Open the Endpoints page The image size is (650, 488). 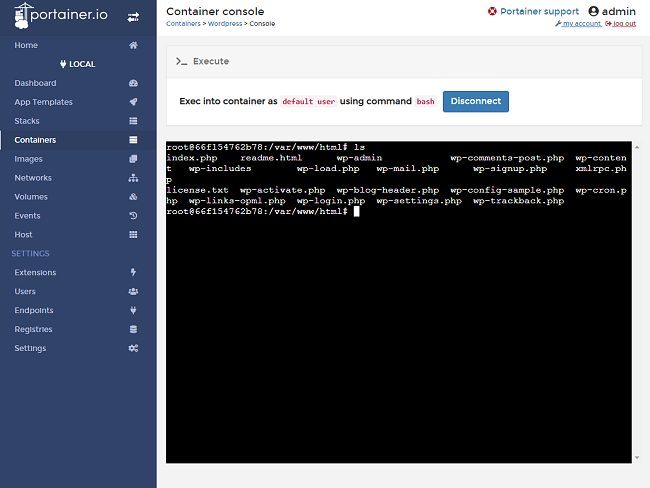tap(78, 310)
